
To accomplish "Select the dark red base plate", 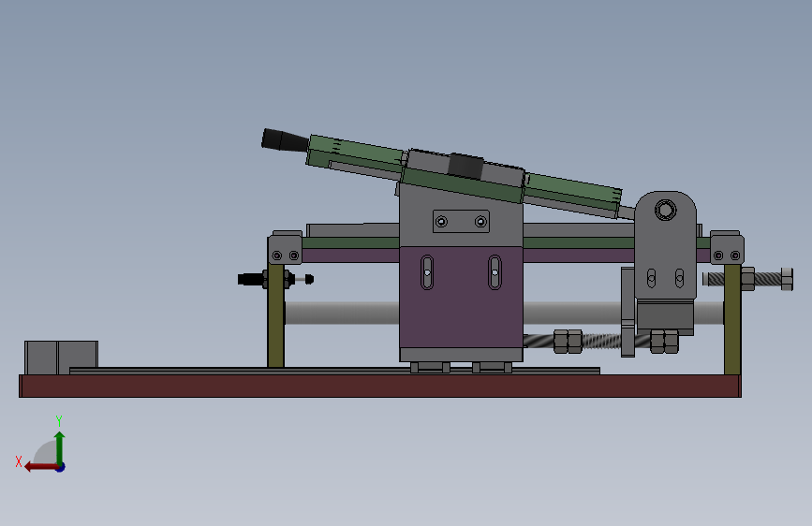I will point(380,387).
